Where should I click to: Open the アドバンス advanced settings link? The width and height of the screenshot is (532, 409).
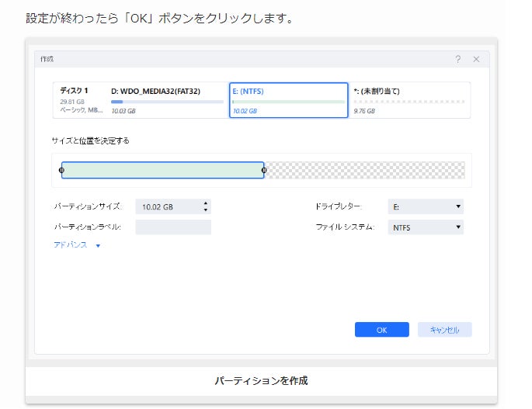tap(71, 245)
